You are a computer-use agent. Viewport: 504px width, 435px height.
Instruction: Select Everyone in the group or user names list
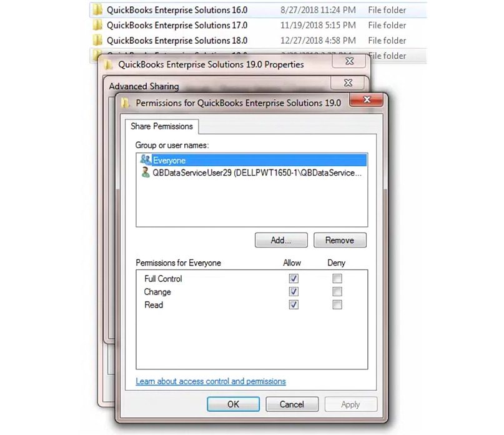click(252, 160)
